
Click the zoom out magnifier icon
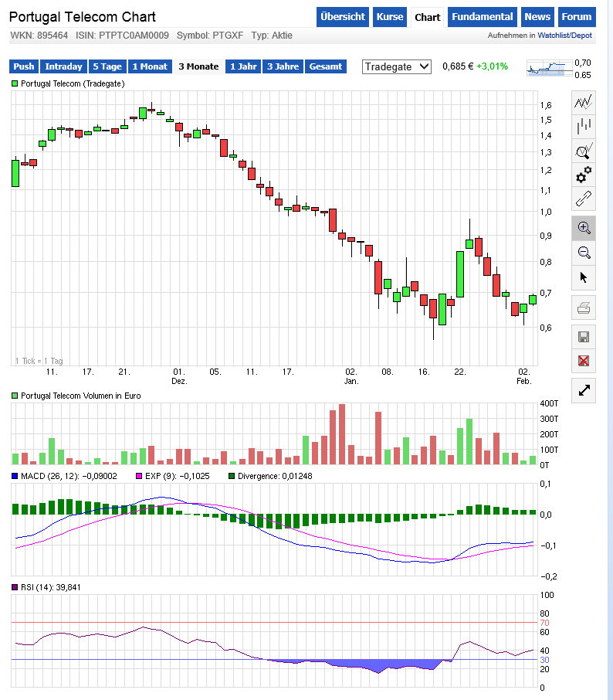coord(584,253)
